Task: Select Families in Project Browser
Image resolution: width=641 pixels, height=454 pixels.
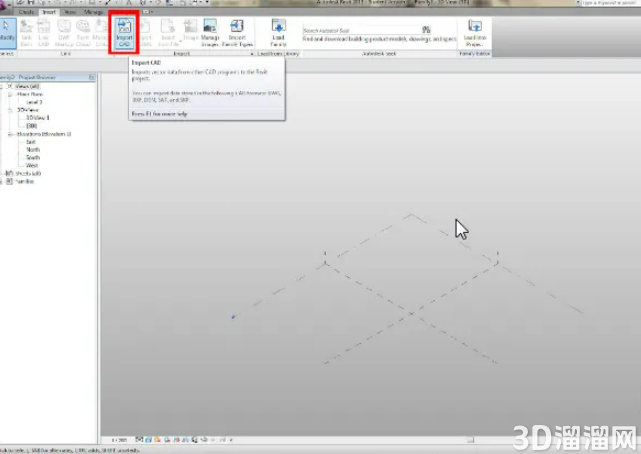Action: tap(25, 181)
